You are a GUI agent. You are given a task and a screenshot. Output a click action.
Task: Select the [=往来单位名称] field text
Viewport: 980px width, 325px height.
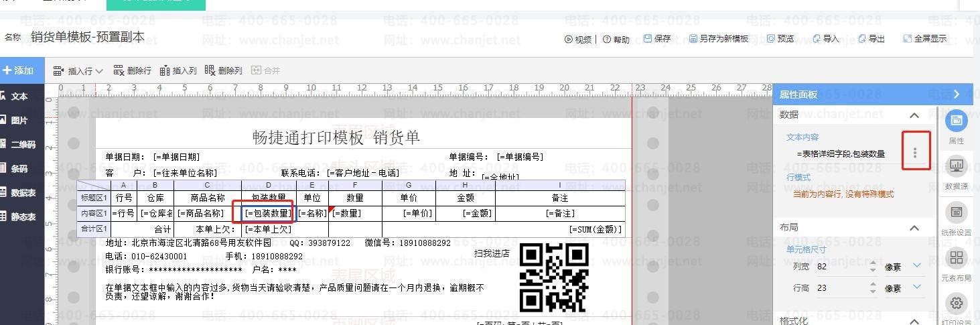point(185,173)
